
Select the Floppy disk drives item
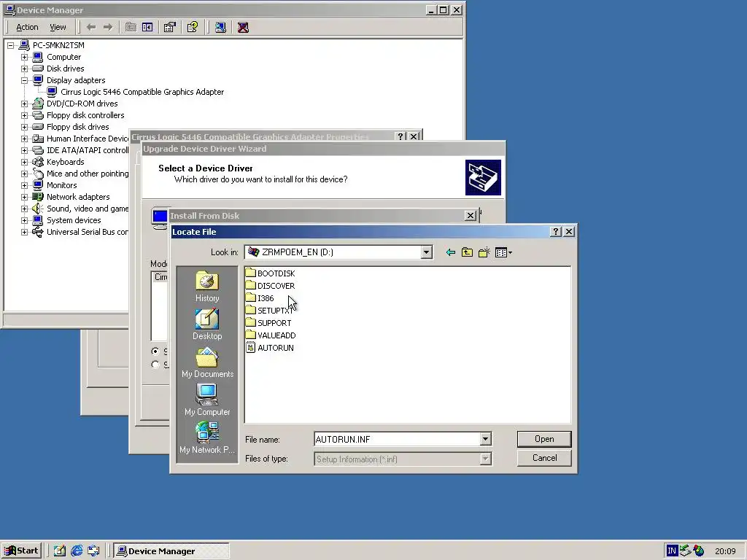77,127
